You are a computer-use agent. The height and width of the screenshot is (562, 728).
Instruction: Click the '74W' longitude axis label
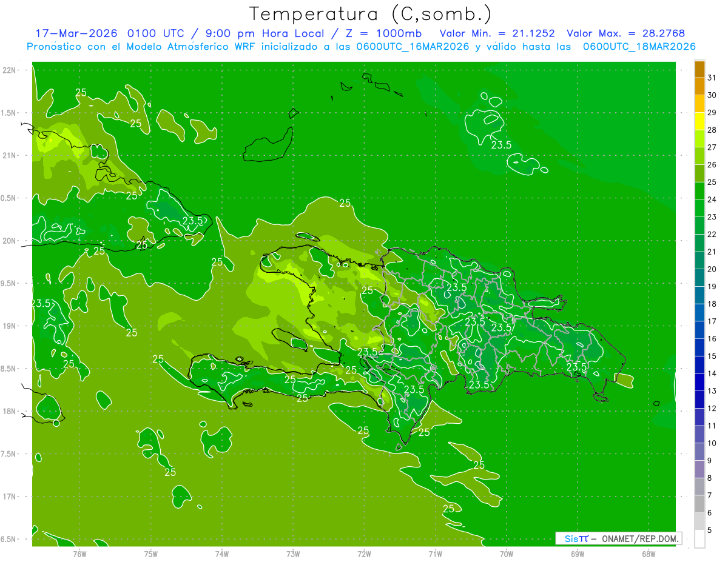pos(222,554)
